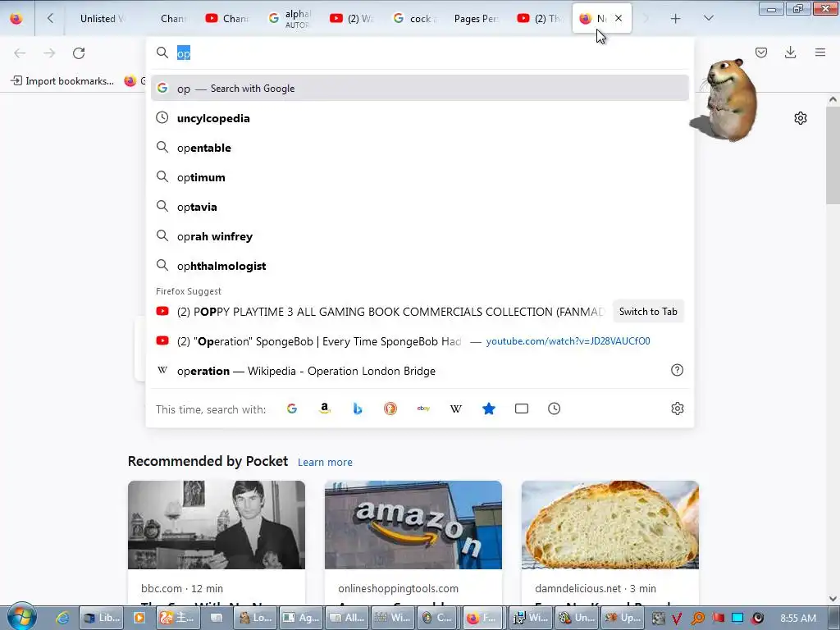This screenshot has height=630, width=840.
Task: Search this time with Amazon
Action: [x=325, y=409]
